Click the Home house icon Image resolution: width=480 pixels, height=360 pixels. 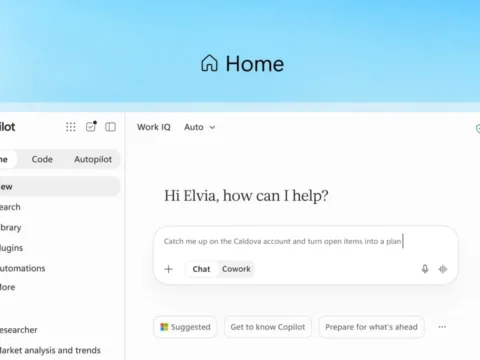[209, 63]
